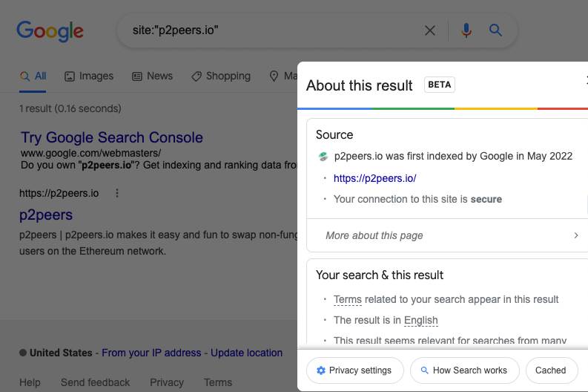Click the p2peers favicon in Source section
The image size is (588, 392).
[323, 156]
